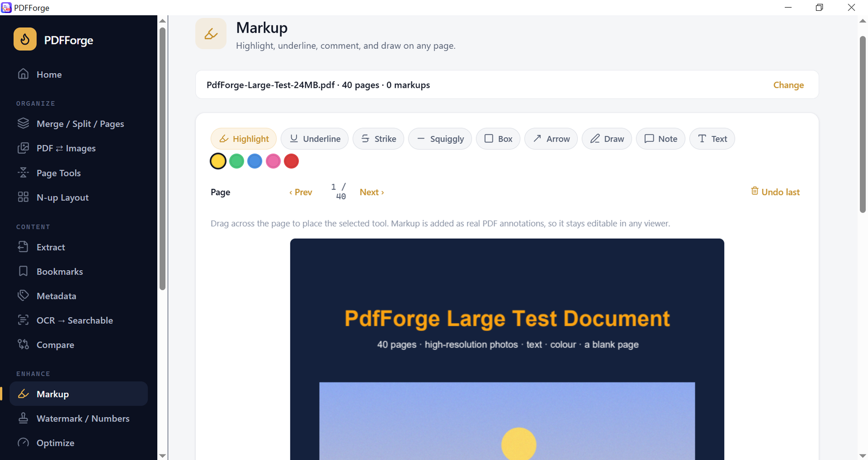This screenshot has height=460, width=868.
Task: Open Compare section
Action: pos(79,344)
